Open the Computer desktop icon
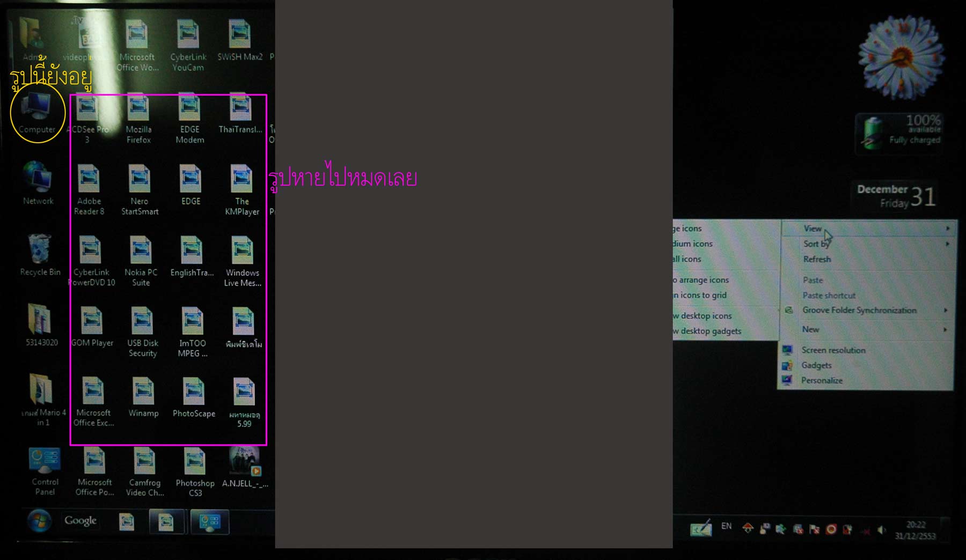The image size is (966, 560). pyautogui.click(x=37, y=113)
